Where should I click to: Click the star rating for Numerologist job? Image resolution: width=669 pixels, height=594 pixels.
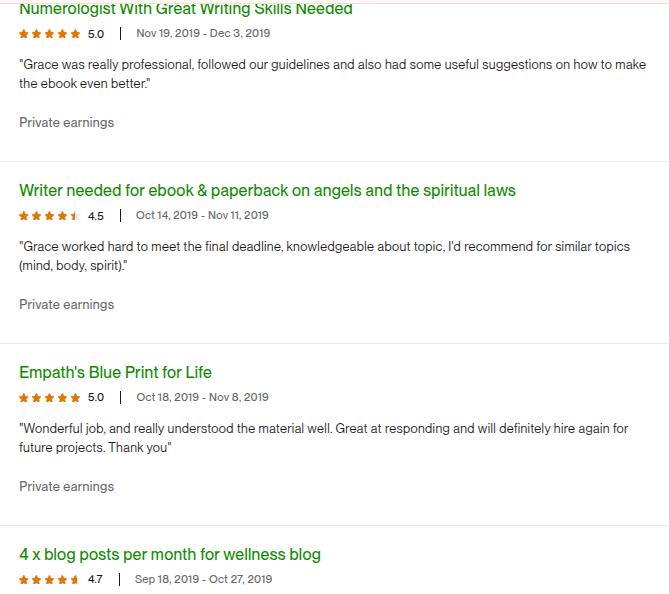point(49,33)
